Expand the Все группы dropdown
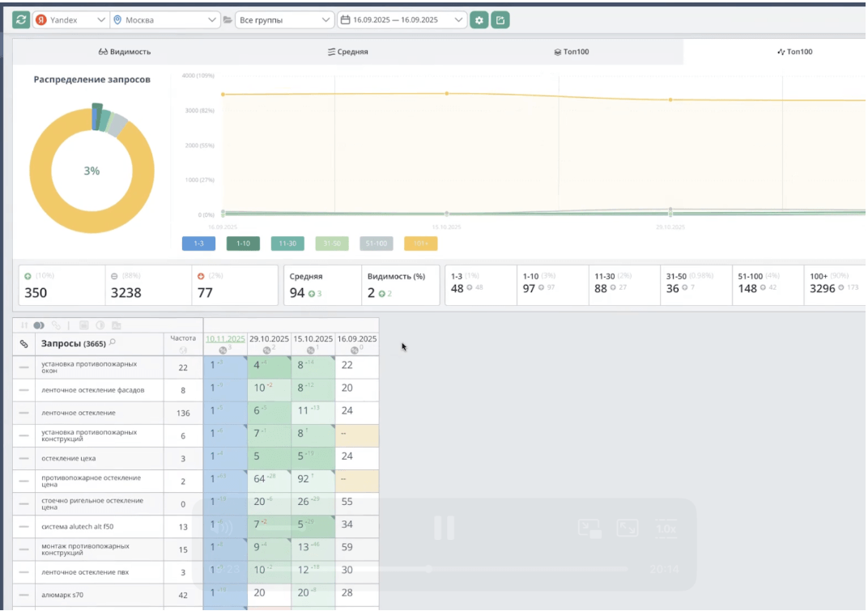 (x=284, y=19)
